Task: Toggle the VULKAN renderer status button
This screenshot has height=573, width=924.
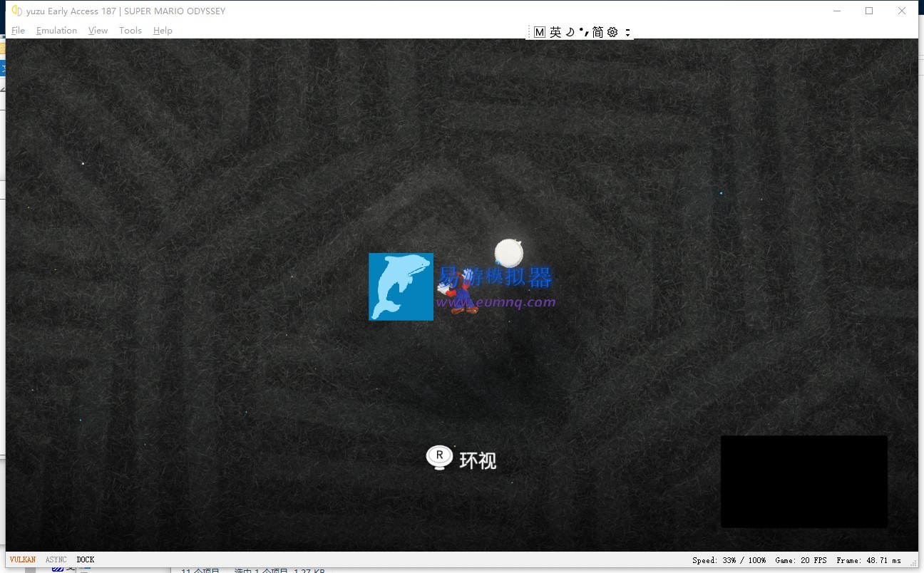Action: (23, 560)
